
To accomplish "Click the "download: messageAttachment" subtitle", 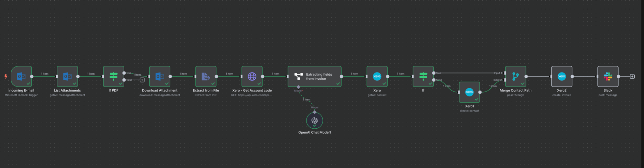I will (160, 95).
